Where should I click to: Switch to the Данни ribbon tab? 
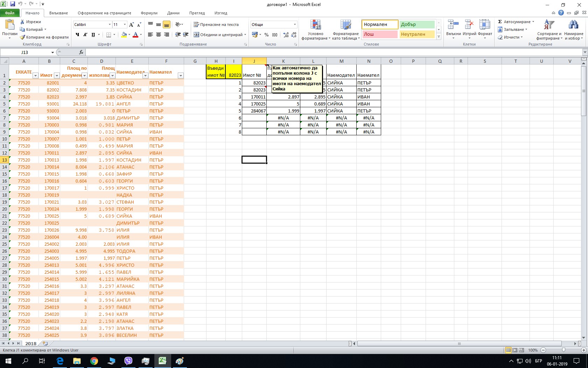pyautogui.click(x=173, y=13)
